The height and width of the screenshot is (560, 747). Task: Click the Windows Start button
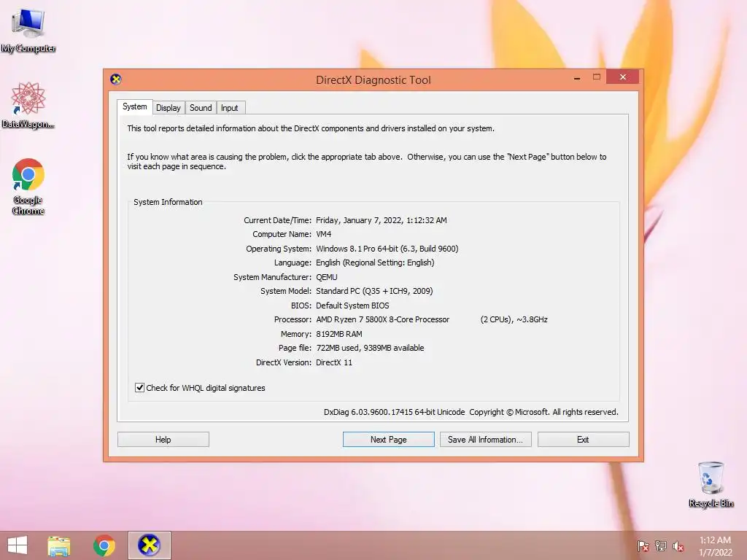[x=18, y=545]
